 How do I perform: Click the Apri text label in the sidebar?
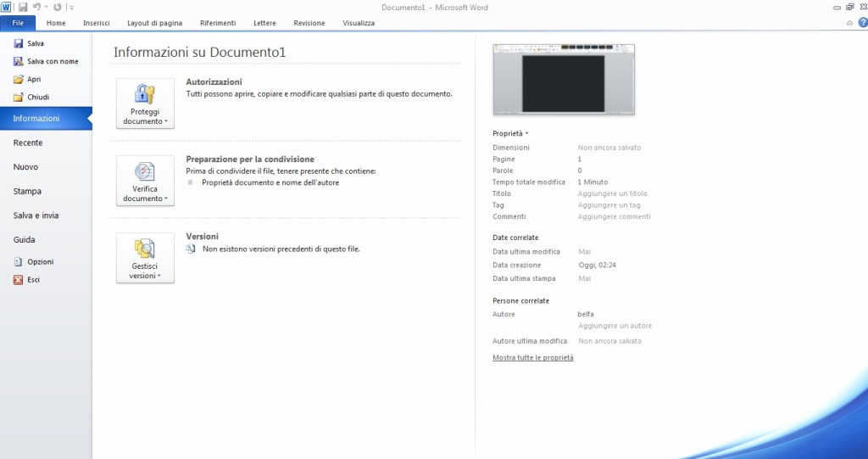pos(34,79)
